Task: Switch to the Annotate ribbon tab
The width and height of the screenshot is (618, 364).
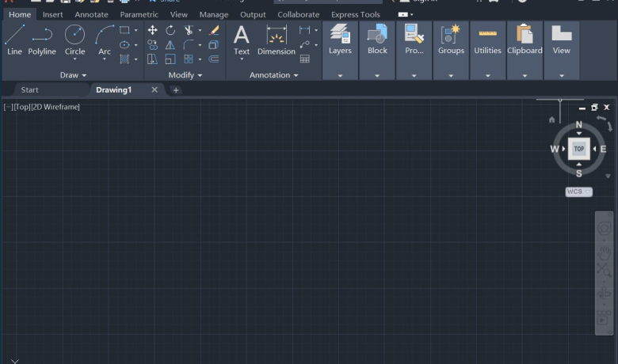Action: [x=91, y=14]
